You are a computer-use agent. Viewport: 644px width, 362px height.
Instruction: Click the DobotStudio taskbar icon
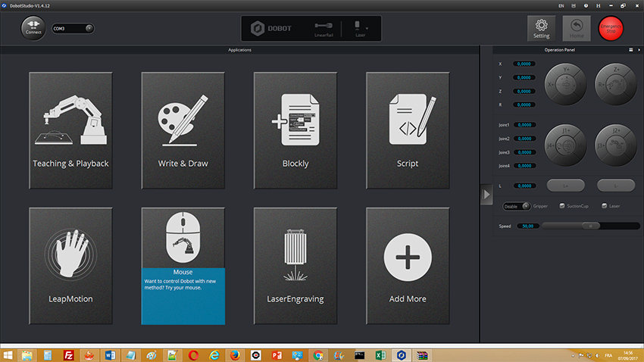click(x=402, y=355)
